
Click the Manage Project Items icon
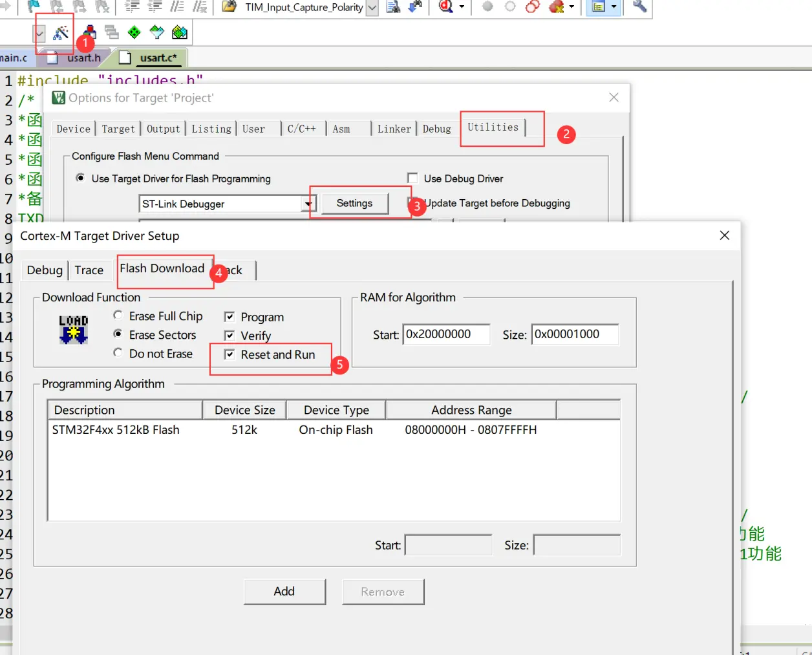point(90,32)
